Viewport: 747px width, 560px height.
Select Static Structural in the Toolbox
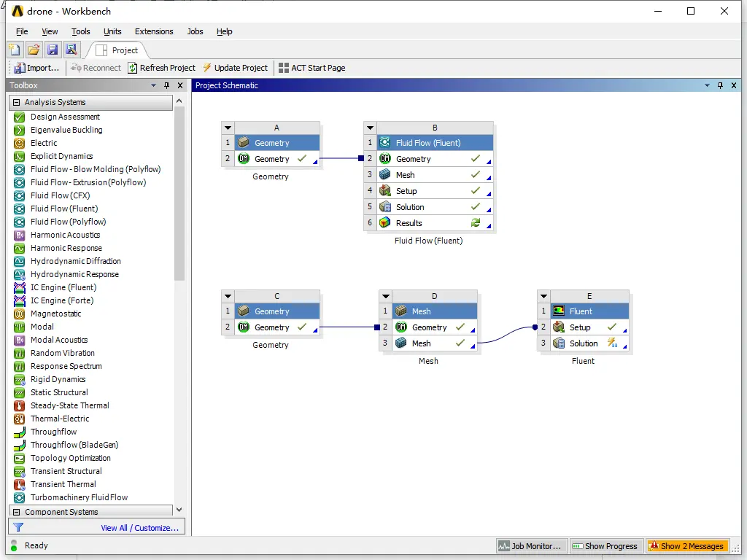[59, 392]
